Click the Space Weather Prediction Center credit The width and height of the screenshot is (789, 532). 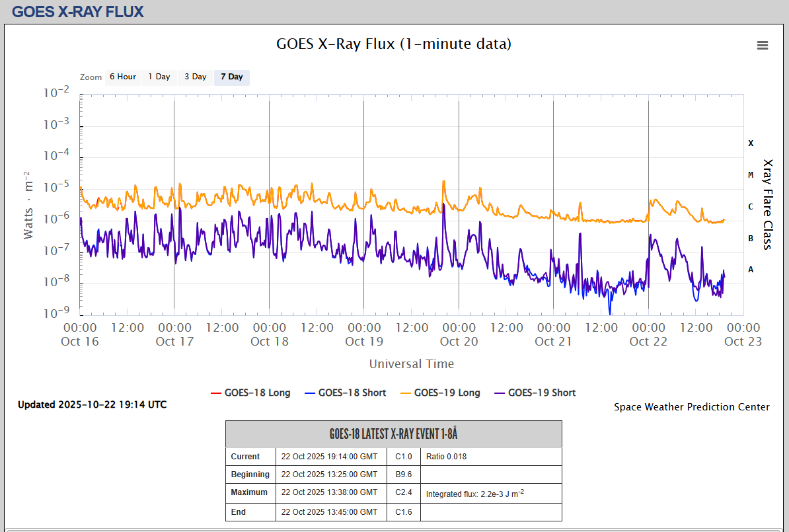click(x=691, y=407)
